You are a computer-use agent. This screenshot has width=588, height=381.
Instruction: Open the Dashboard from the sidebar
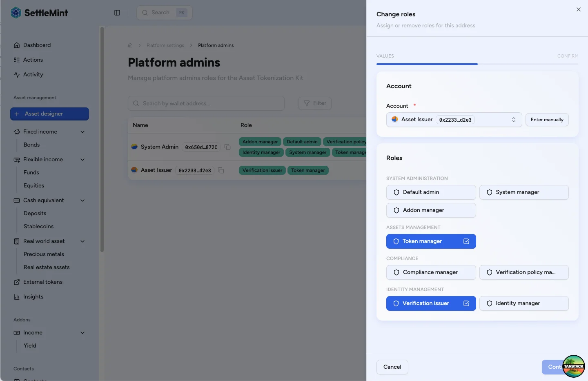(37, 45)
